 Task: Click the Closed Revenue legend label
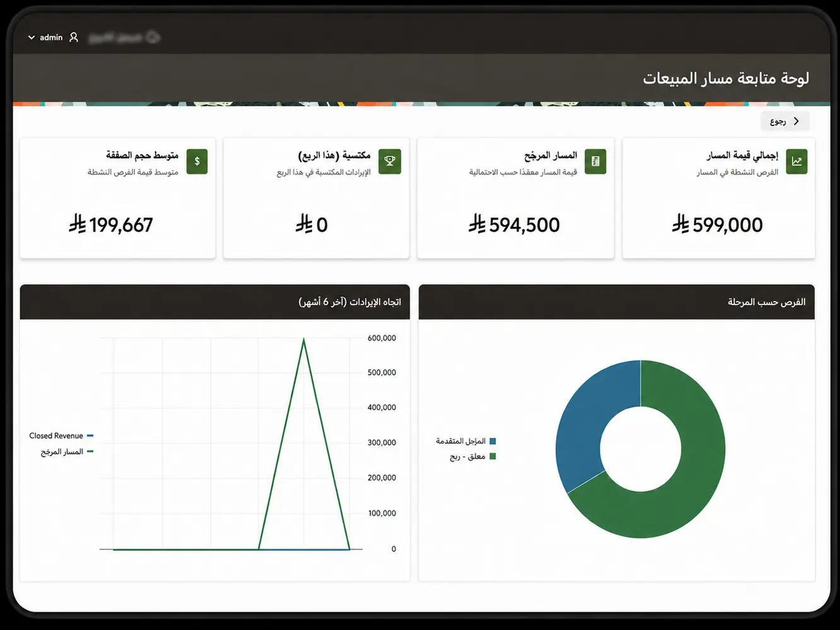56,435
